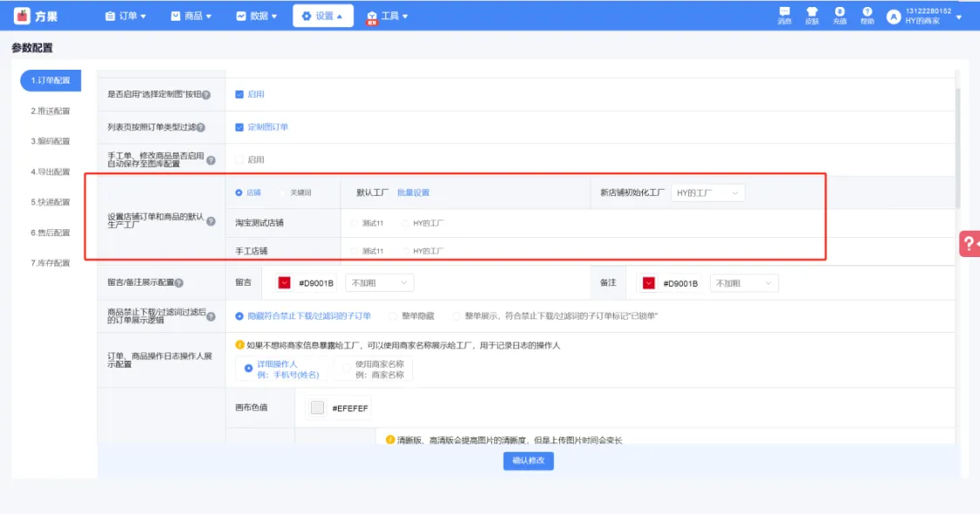Image resolution: width=980 pixels, height=514 pixels.
Task: Switch to 2.推送配置 side tab
Action: click(51, 111)
